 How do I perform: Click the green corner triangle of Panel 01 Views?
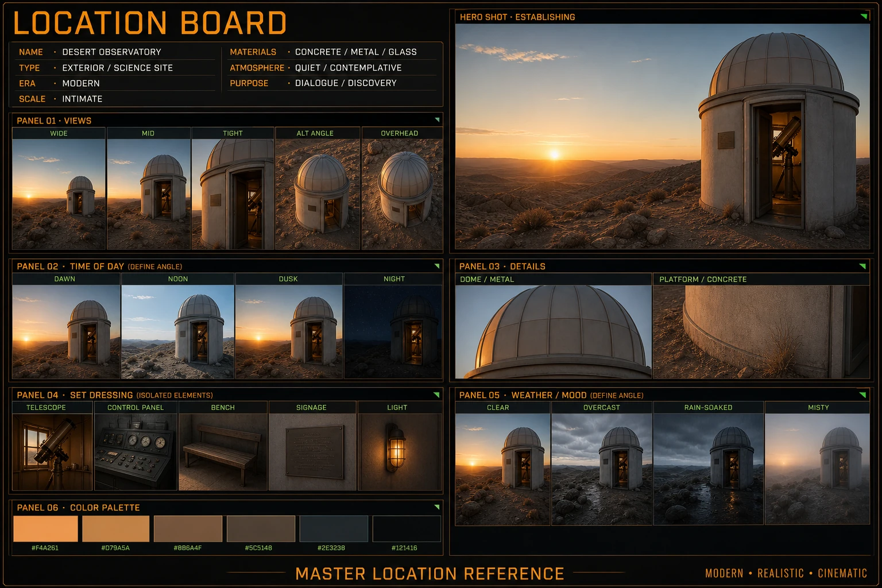pyautogui.click(x=437, y=120)
